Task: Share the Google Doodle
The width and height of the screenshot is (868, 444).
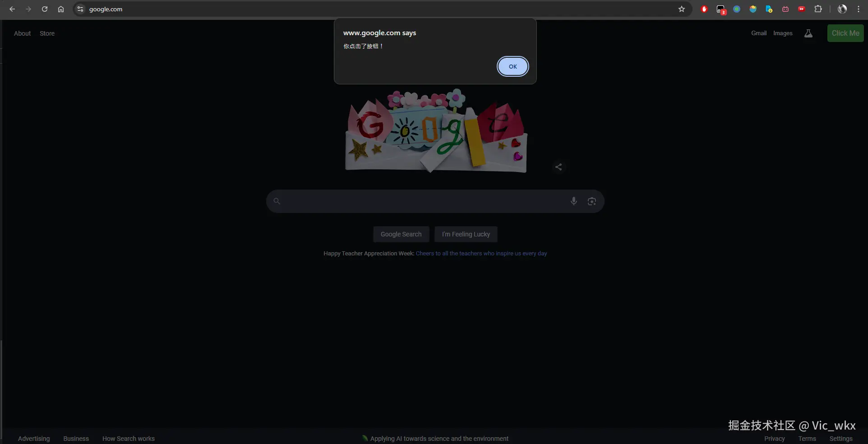Action: click(559, 167)
